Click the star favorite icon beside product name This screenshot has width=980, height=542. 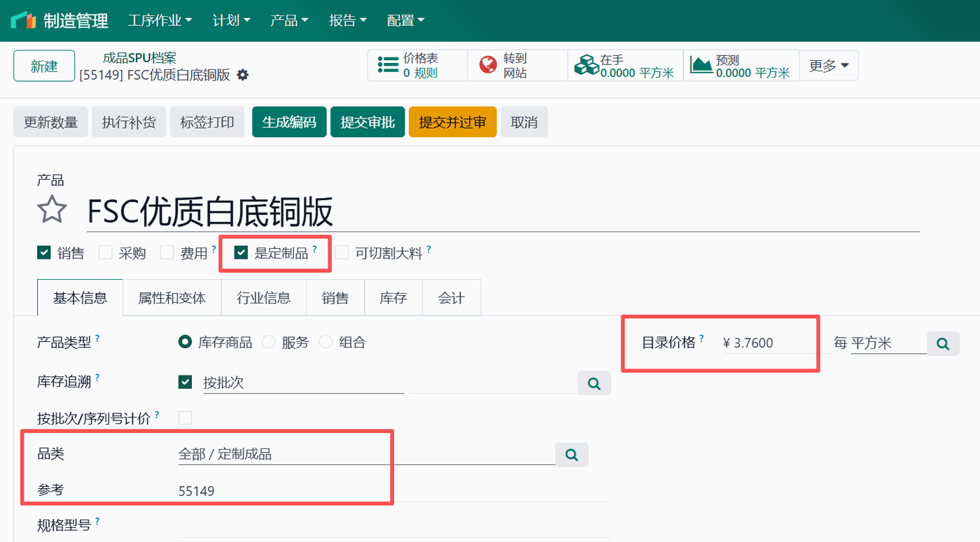[52, 209]
